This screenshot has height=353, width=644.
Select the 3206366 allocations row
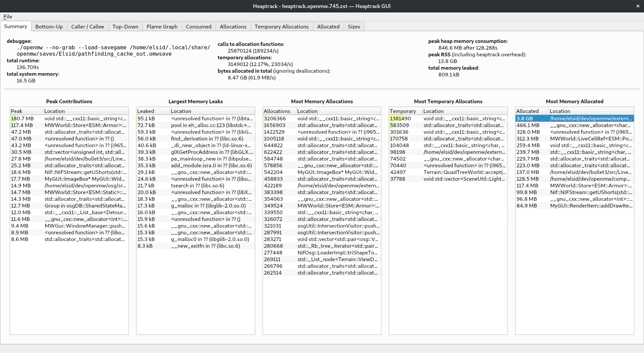(x=322, y=118)
